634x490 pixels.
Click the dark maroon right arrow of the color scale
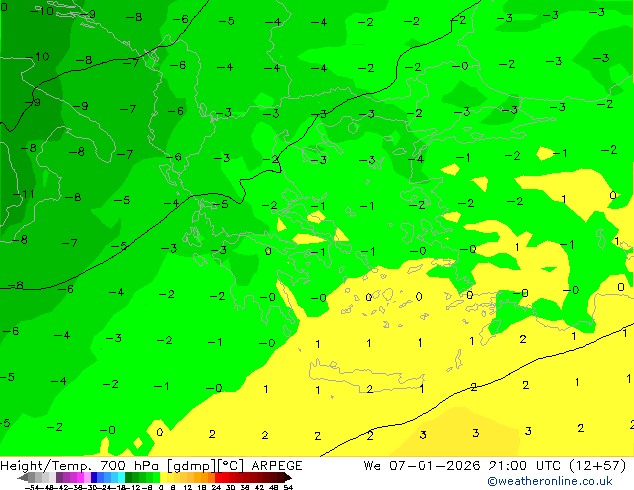click(288, 477)
